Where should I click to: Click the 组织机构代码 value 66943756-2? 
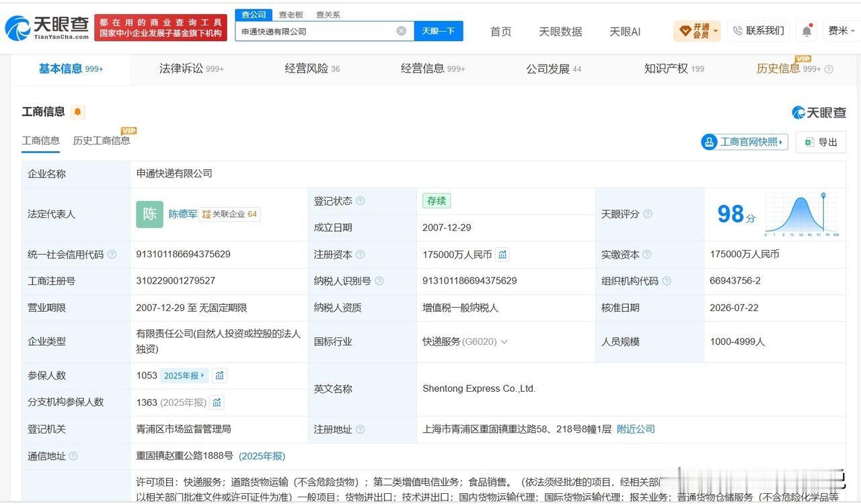(x=735, y=281)
